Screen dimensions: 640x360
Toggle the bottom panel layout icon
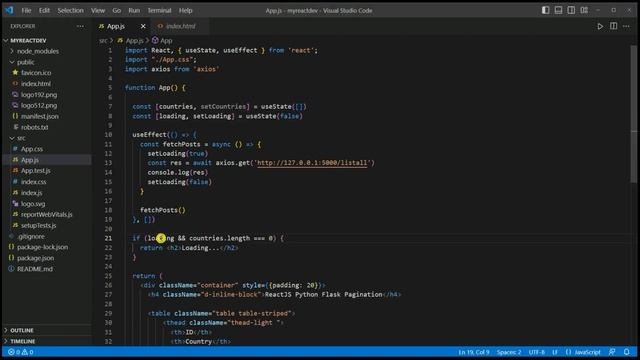[558, 10]
